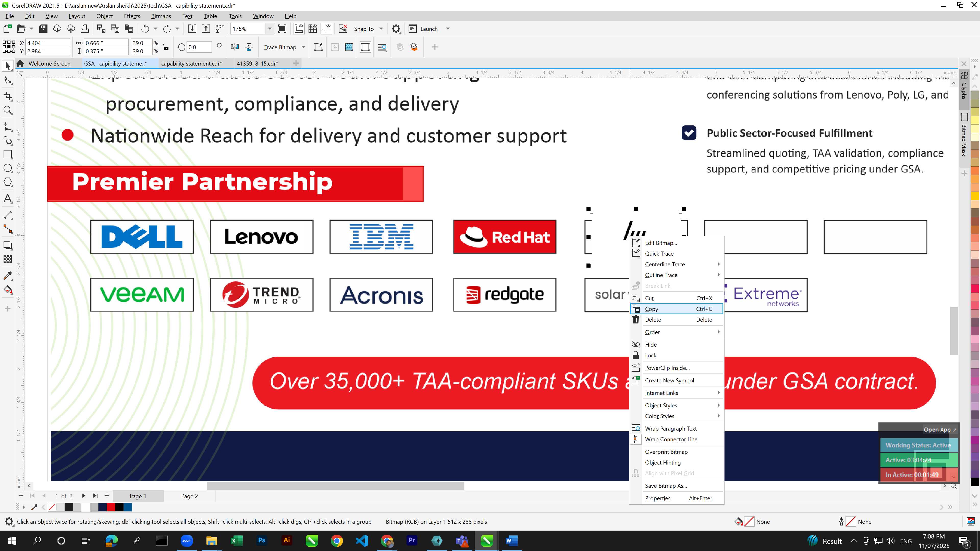980x551 pixels.
Task: Click Open App link in tracker widget
Action: (940, 429)
